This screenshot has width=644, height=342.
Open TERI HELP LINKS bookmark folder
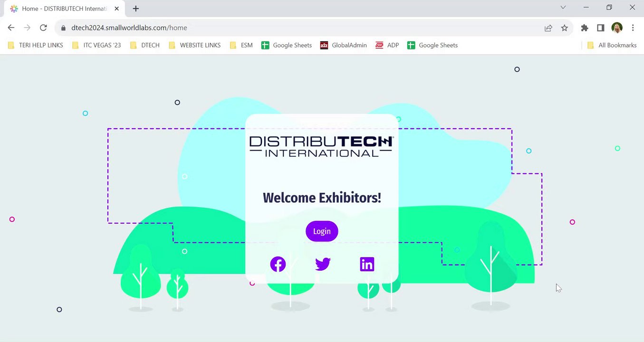point(36,45)
